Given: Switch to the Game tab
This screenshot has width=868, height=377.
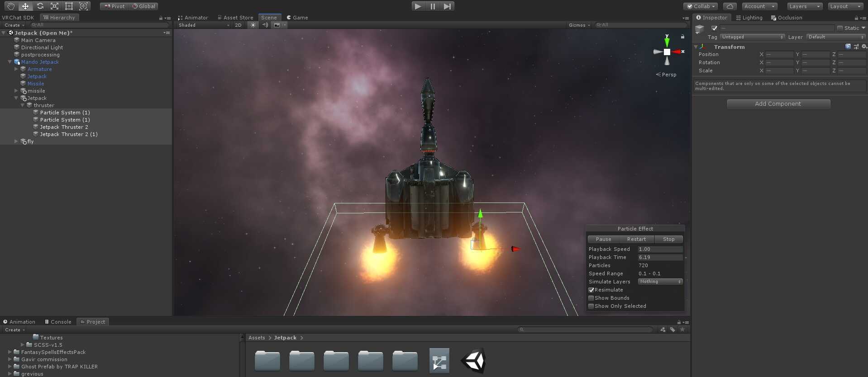Looking at the screenshot, I should (x=297, y=18).
